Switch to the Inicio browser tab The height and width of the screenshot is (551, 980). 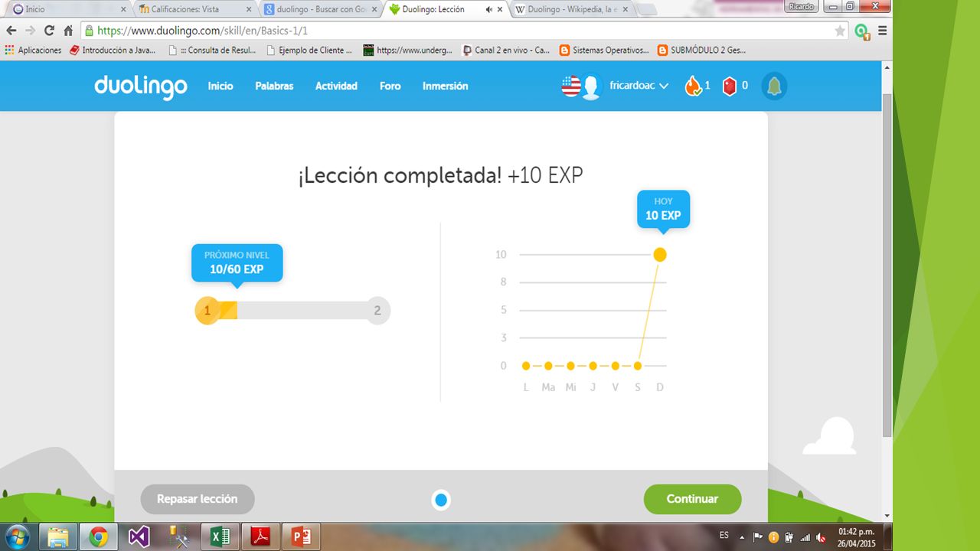(67, 10)
